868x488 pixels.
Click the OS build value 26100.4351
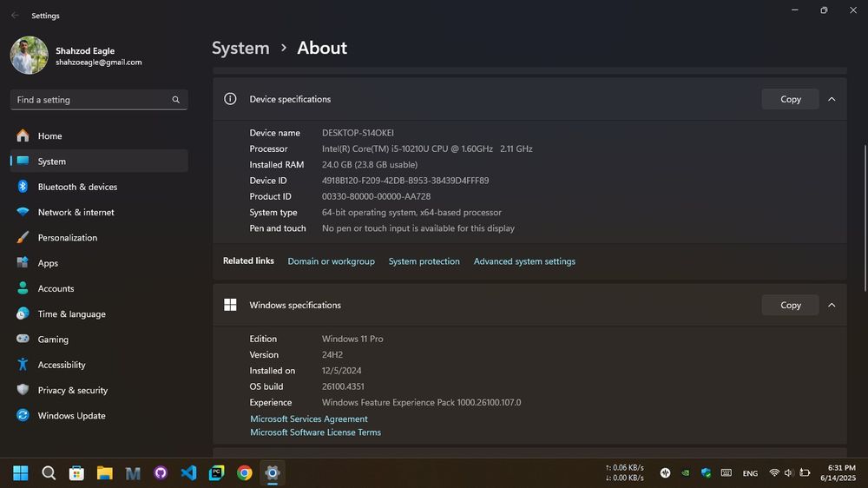(x=343, y=386)
